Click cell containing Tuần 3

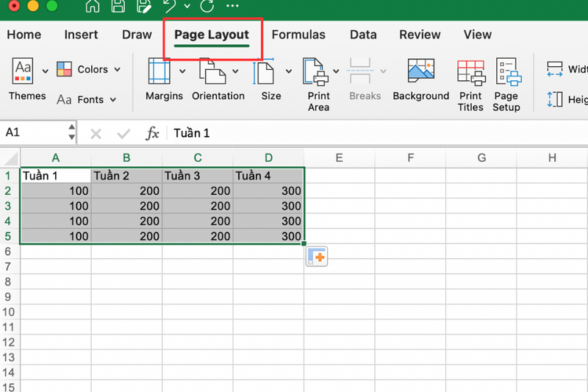click(197, 176)
